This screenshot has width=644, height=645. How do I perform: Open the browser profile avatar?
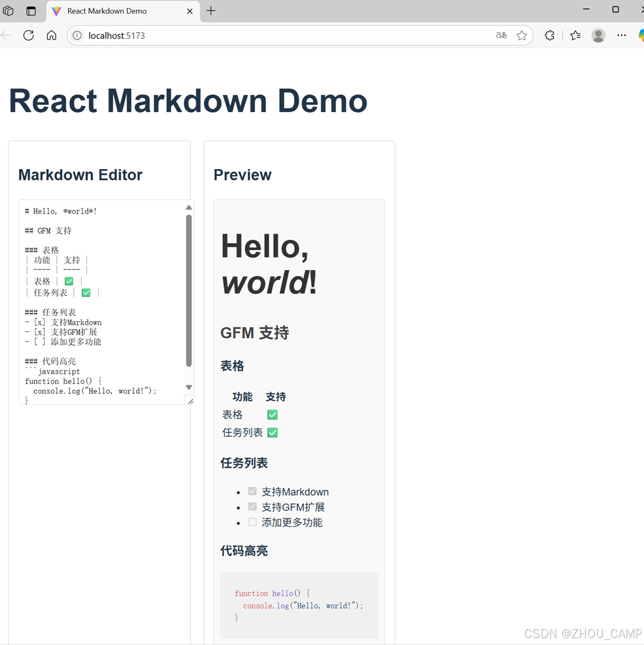tap(598, 36)
